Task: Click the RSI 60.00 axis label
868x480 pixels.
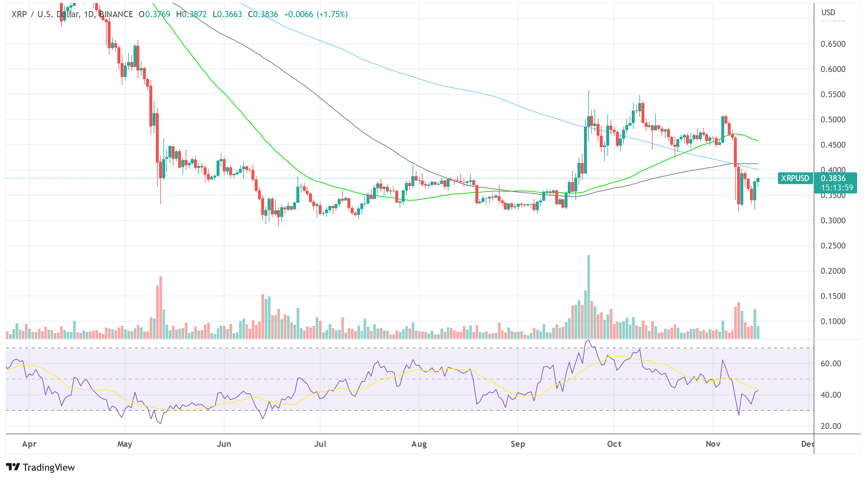Action: pyautogui.click(x=831, y=364)
